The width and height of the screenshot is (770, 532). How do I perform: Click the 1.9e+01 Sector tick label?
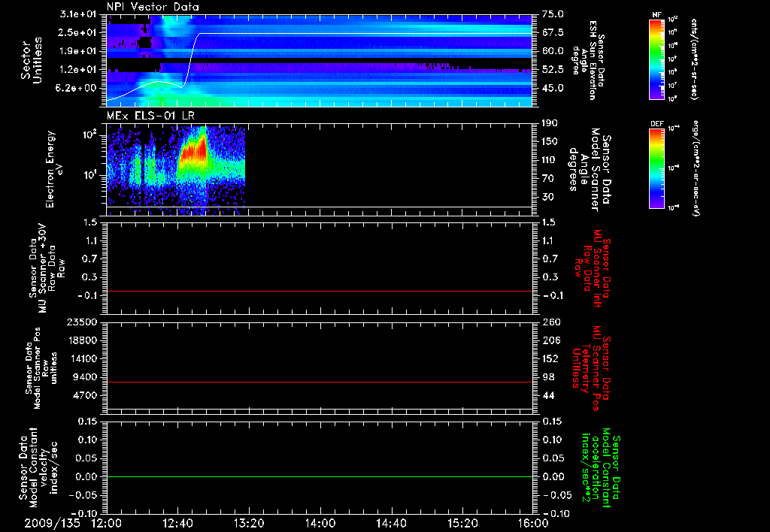(x=80, y=51)
